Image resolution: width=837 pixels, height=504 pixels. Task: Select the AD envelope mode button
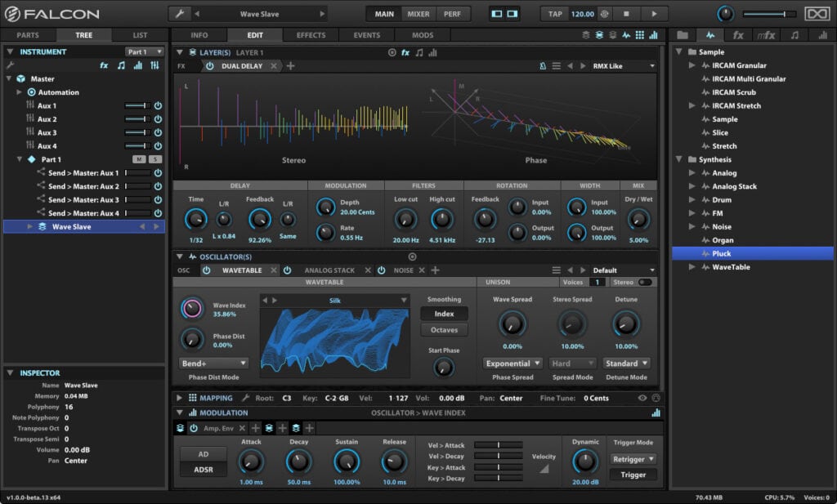[204, 454]
